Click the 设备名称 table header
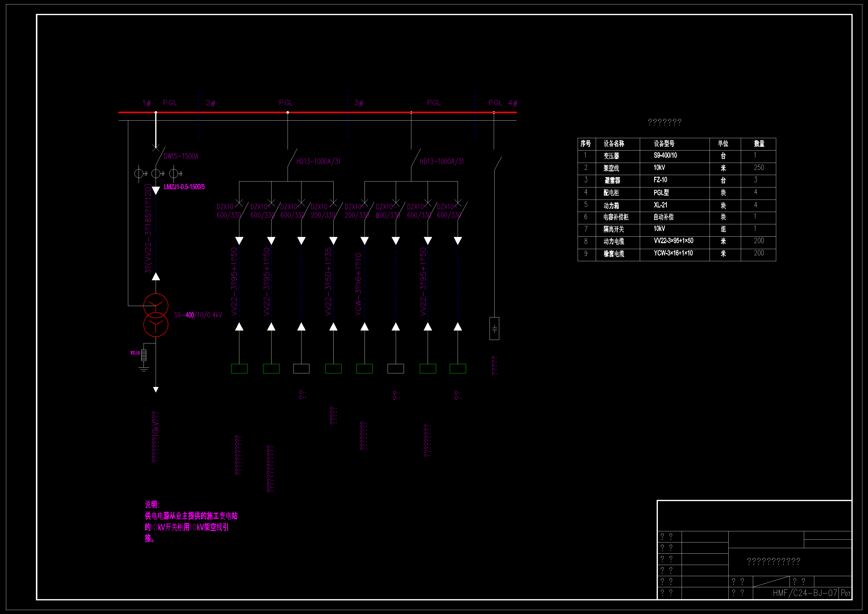This screenshot has height=614, width=868. pos(614,144)
